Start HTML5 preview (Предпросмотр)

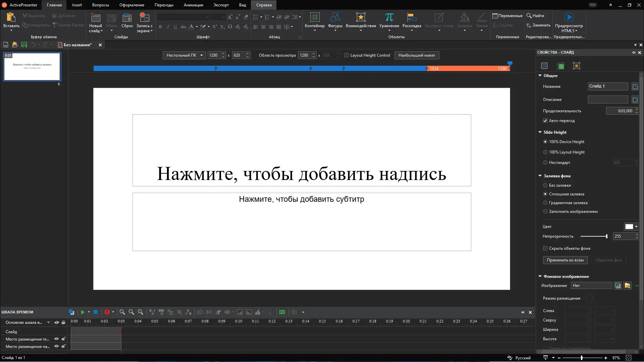tap(569, 17)
